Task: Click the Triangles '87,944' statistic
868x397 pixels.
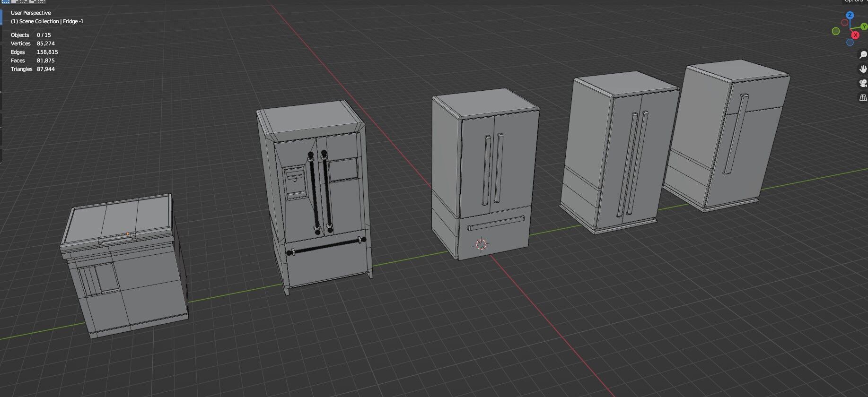Action: point(46,69)
